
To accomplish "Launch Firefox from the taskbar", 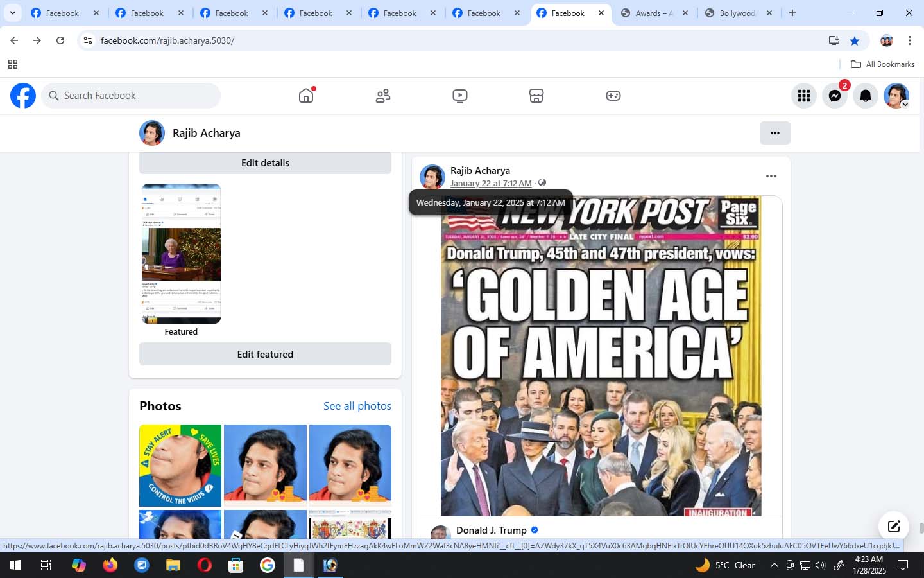I will 110,565.
